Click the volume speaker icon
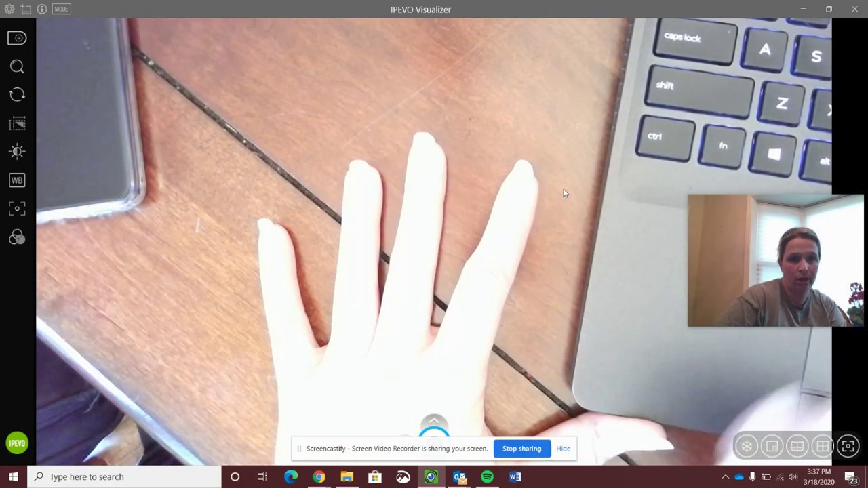The width and height of the screenshot is (868, 488). (x=792, y=477)
